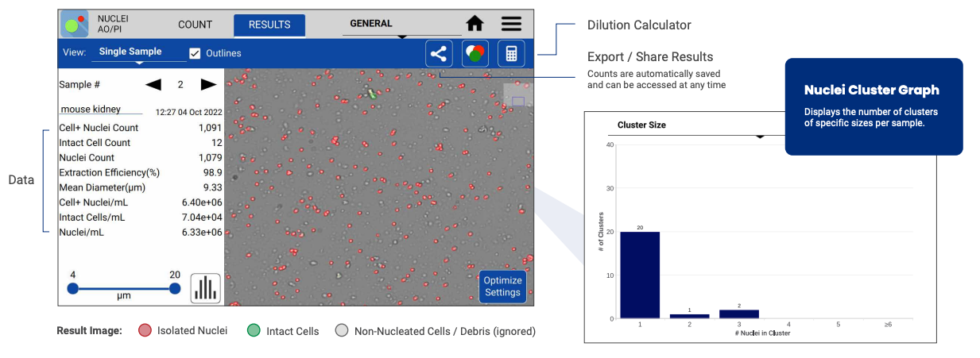The height and width of the screenshot is (358, 980).
Task: Advance to next sample with right arrow
Action: pyautogui.click(x=208, y=85)
